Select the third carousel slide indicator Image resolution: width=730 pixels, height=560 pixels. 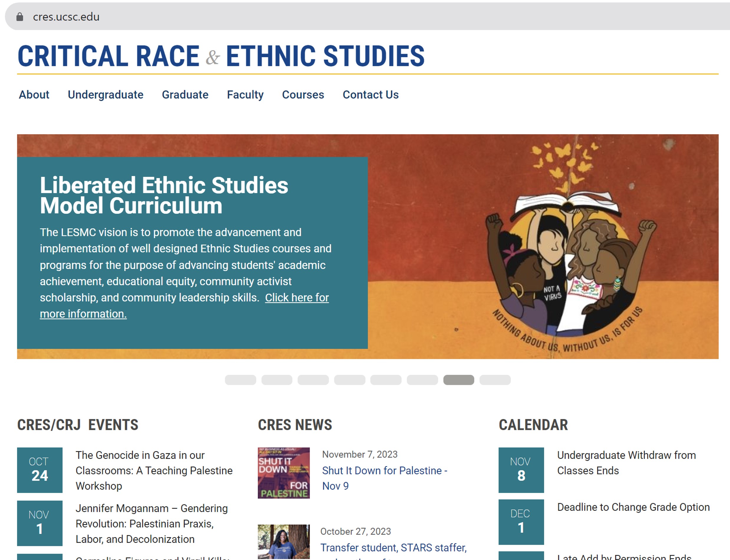pos(313,380)
